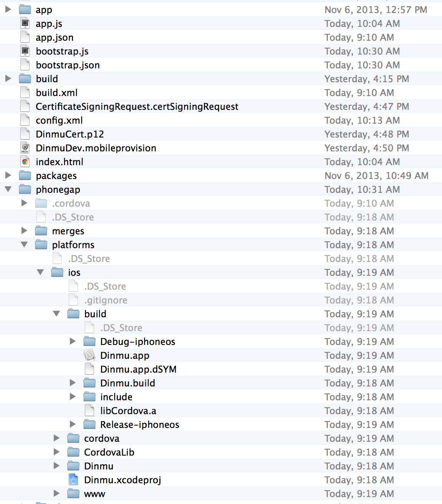This screenshot has height=504, width=442.
Task: Click the 'DinmuCert.p12' file name
Action: pyautogui.click(x=70, y=134)
